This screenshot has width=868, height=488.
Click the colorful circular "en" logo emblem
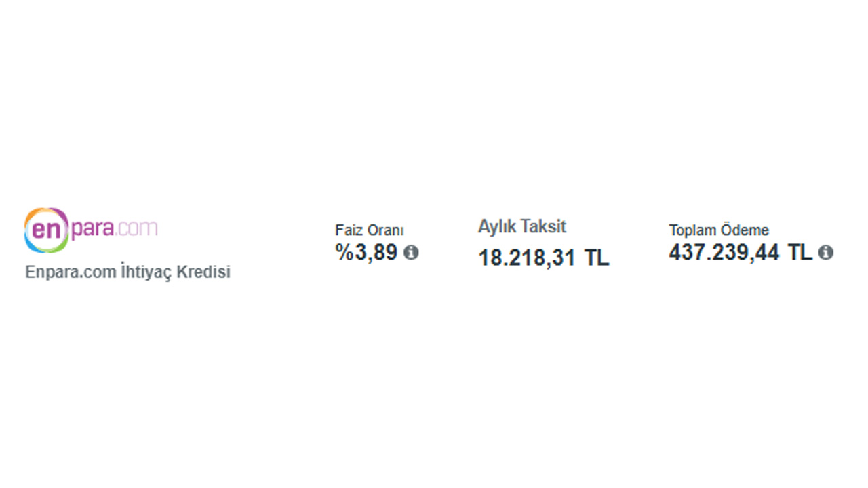[x=46, y=230]
